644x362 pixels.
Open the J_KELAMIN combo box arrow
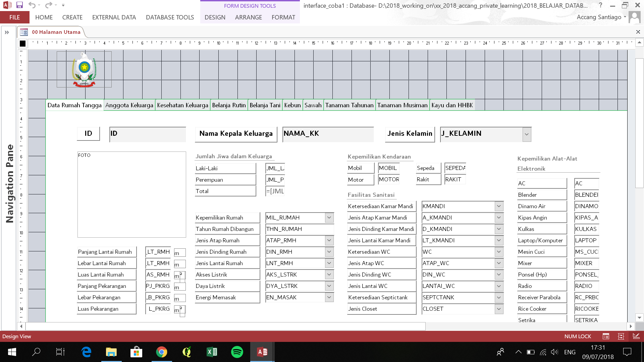pyautogui.click(x=527, y=134)
